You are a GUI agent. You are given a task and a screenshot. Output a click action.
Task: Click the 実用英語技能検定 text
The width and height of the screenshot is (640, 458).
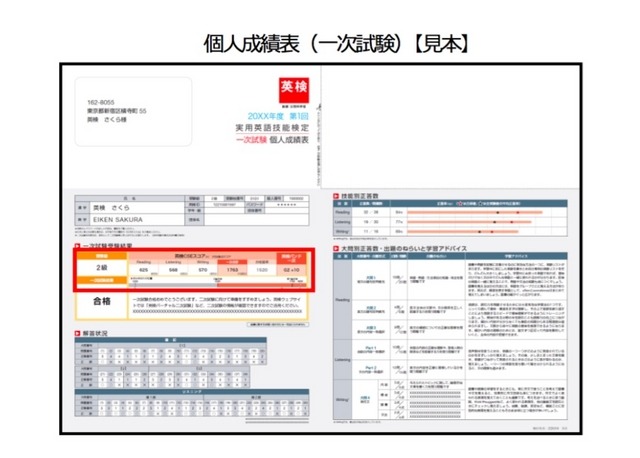pyautogui.click(x=272, y=128)
